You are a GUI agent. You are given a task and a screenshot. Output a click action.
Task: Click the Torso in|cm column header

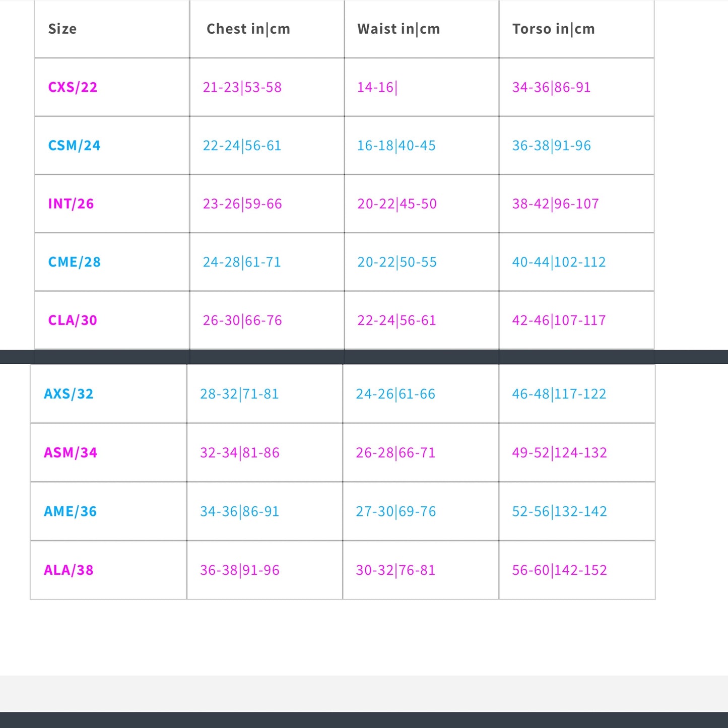553,29
